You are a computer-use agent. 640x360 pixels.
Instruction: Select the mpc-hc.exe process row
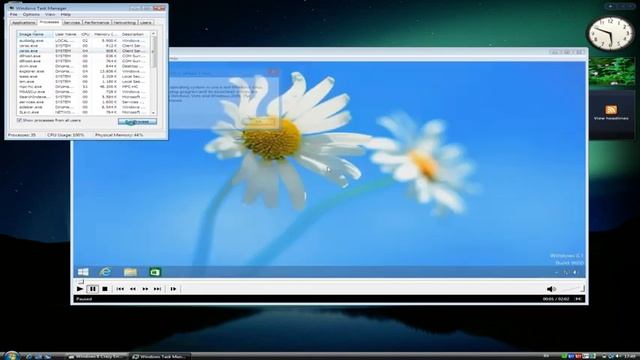84,87
